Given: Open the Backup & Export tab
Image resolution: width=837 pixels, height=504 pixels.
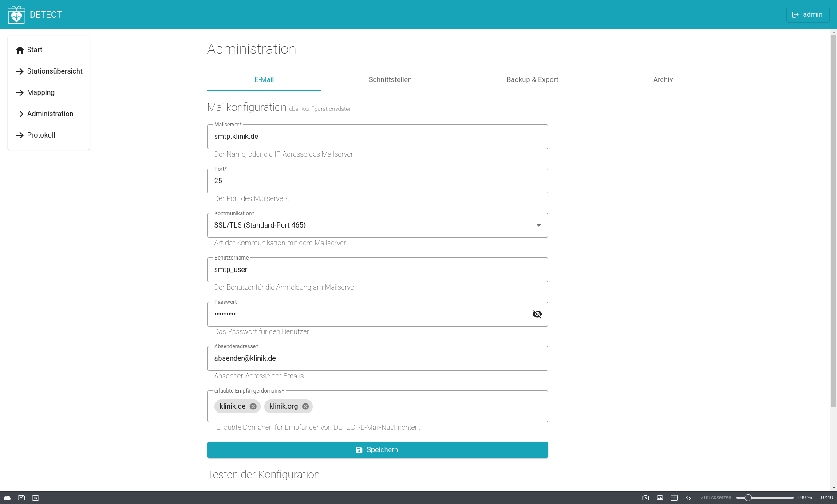Looking at the screenshot, I should [x=532, y=80].
